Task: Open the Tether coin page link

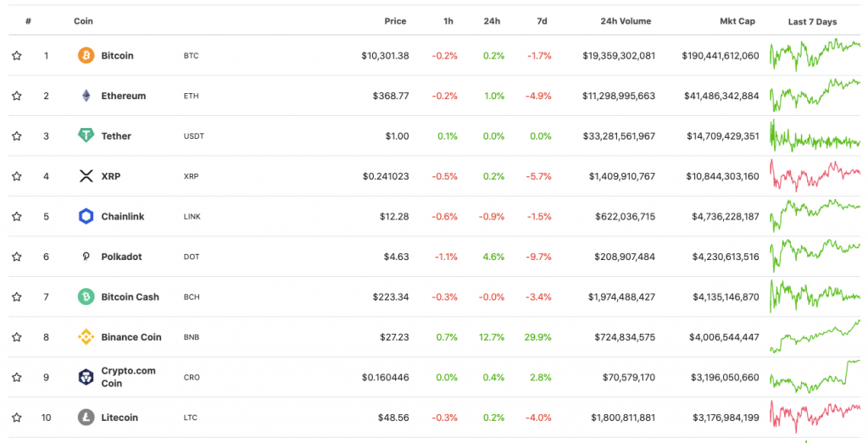Action: [x=116, y=136]
